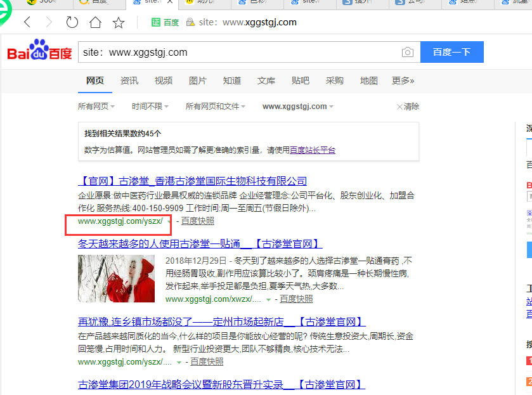The width and height of the screenshot is (532, 395).
Task: Go back to the previous page
Action: pos(27,22)
